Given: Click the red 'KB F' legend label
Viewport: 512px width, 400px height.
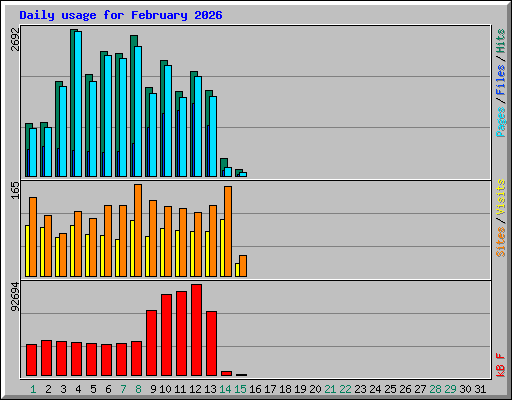Looking at the screenshot, I should click(x=500, y=365).
